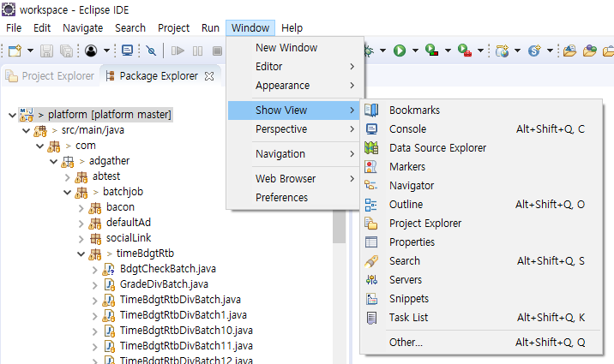Show the Servers view

click(481, 279)
